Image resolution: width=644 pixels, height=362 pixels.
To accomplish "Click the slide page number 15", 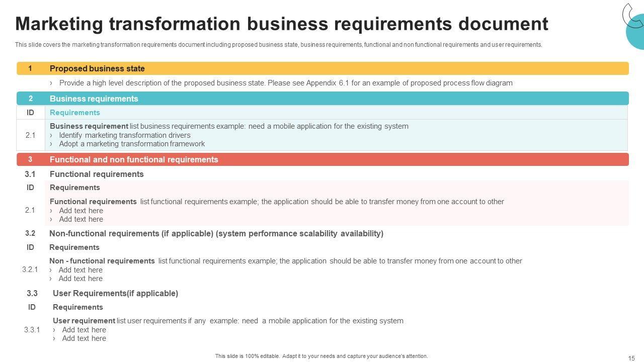I will click(632, 358).
